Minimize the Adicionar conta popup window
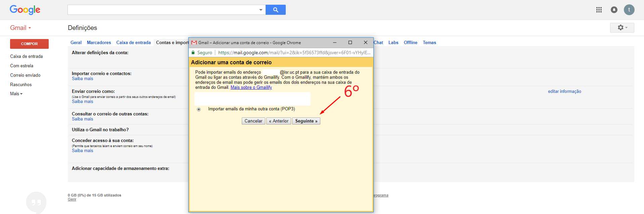 click(x=335, y=42)
